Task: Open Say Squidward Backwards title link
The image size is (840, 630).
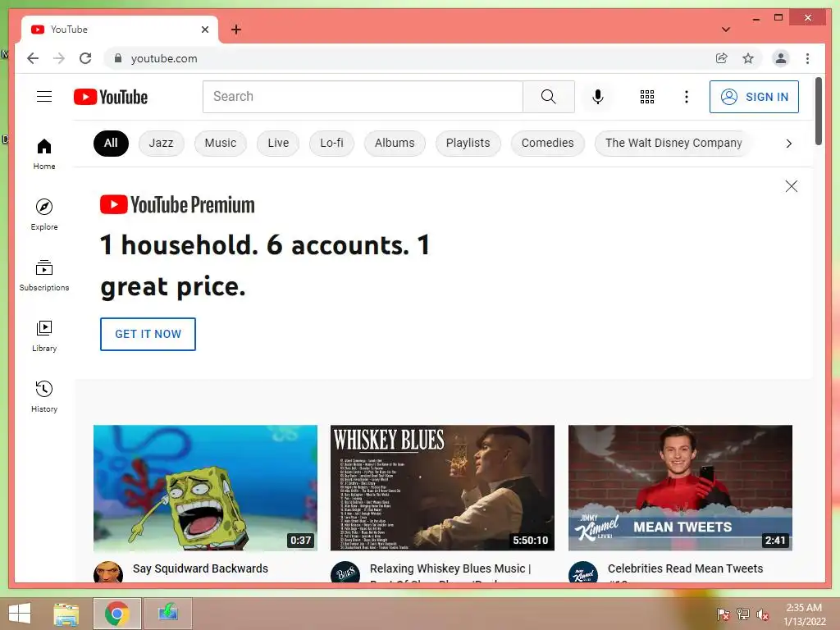Action: point(200,568)
